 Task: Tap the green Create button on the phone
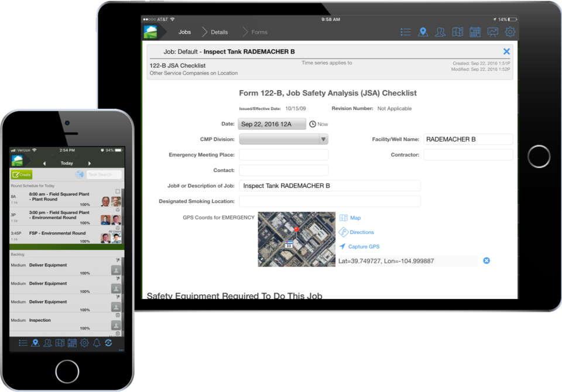(22, 174)
